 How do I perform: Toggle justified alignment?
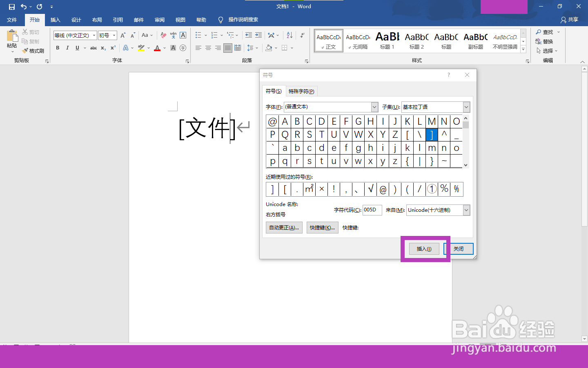coord(228,48)
